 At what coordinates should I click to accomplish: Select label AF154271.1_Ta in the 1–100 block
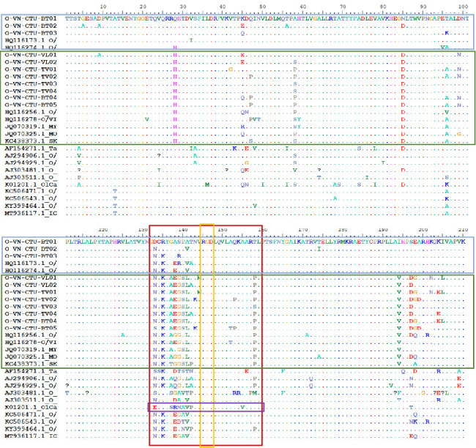[x=31, y=149]
